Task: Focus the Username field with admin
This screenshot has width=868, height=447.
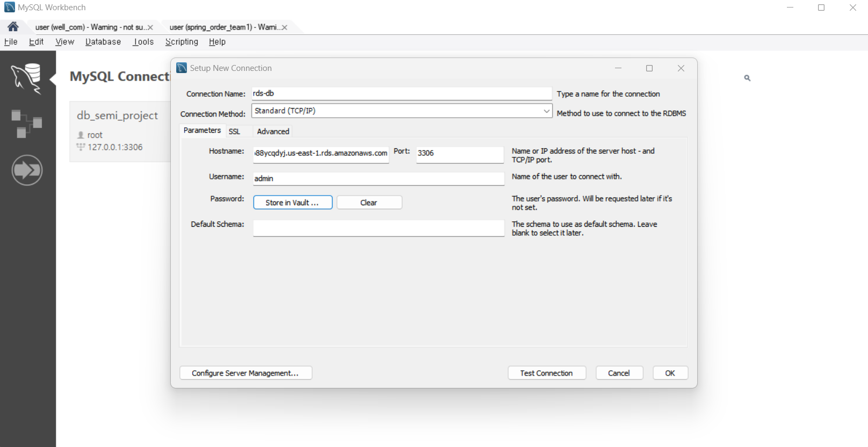Action: tap(379, 178)
